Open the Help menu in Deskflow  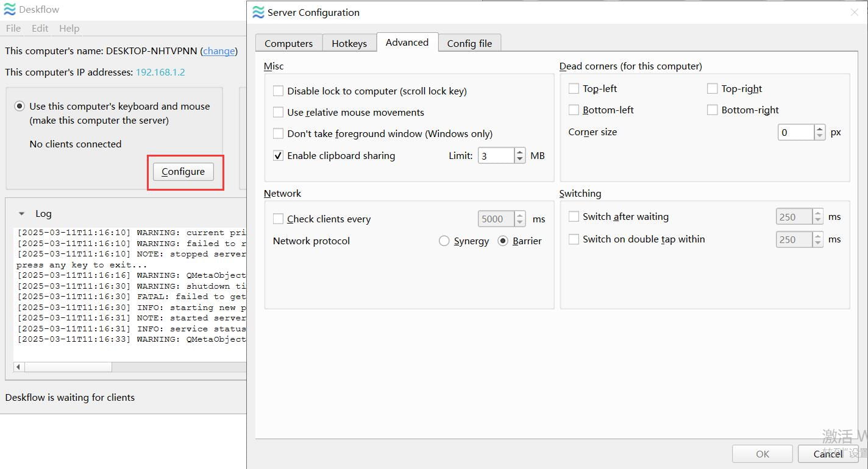(x=69, y=28)
